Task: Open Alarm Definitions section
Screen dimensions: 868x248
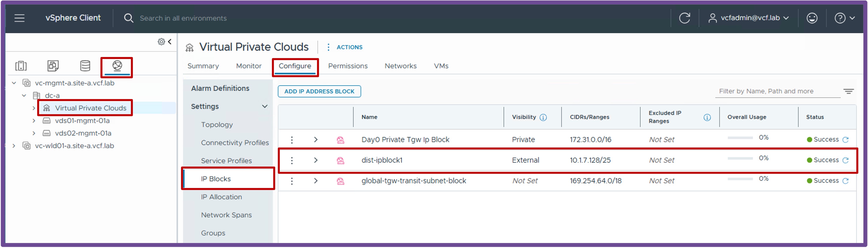Action: click(x=220, y=88)
